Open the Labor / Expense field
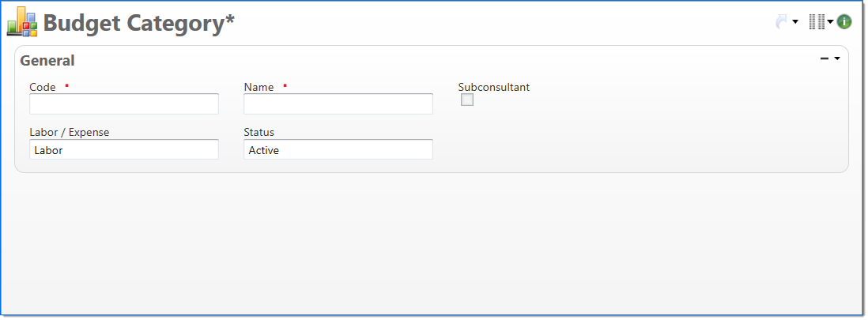This screenshot has height=320, width=868. pyautogui.click(x=124, y=149)
